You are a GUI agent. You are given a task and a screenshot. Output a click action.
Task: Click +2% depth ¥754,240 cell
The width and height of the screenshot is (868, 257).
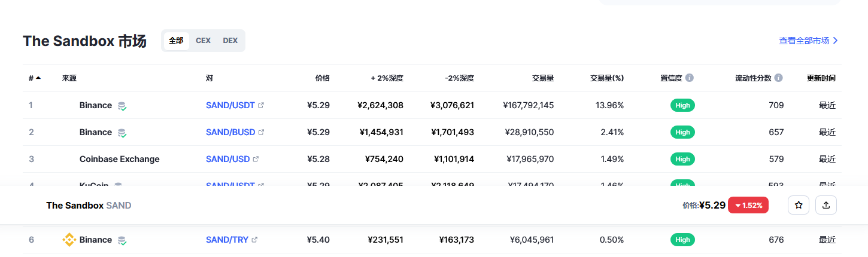pos(384,159)
